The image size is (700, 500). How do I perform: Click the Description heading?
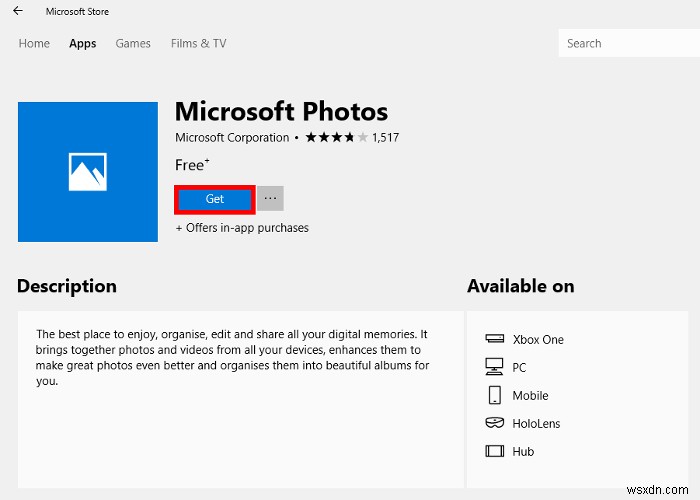coord(67,286)
